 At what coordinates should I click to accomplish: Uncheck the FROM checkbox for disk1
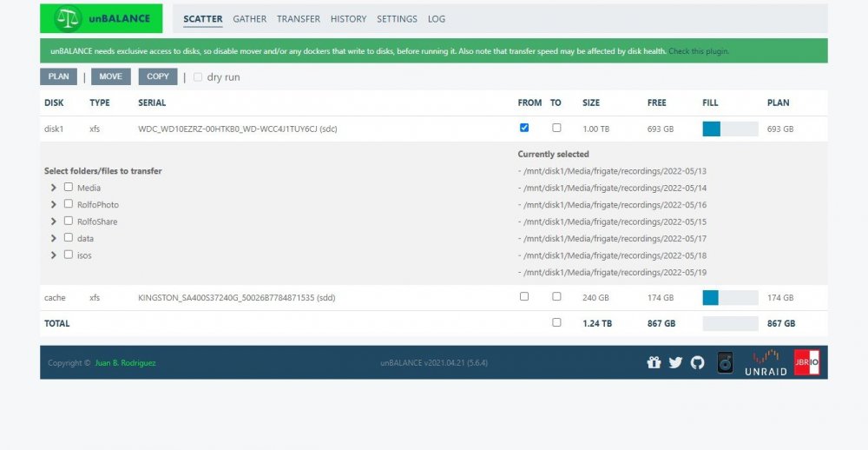click(x=524, y=128)
